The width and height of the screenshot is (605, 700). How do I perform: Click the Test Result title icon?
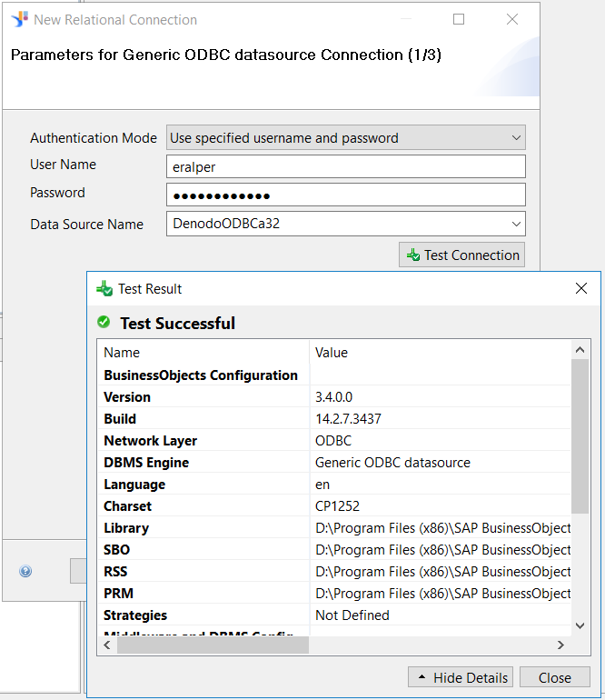point(104,288)
